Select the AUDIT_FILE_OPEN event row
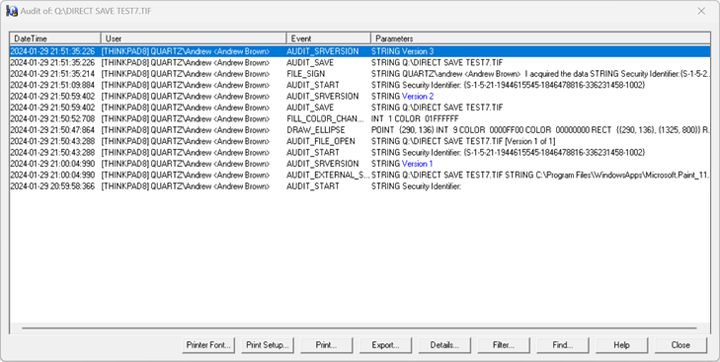 point(360,141)
